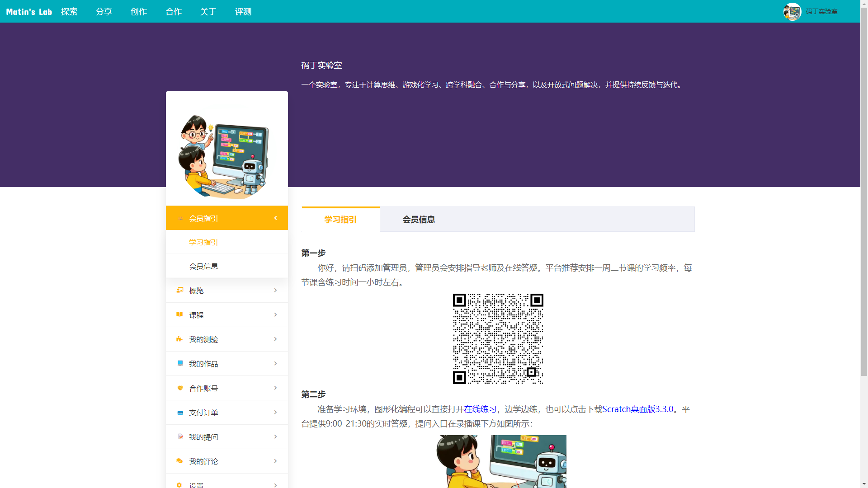Click the QR code image
Image resolution: width=868 pixels, height=488 pixels.
point(498,339)
